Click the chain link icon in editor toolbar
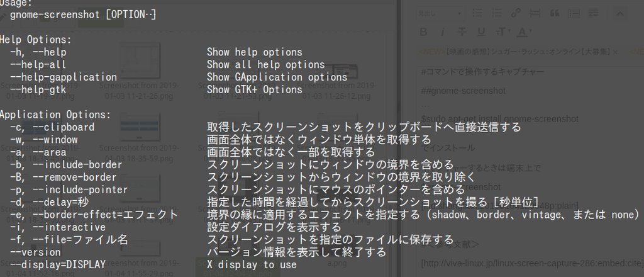This screenshot has height=277, width=644. [516, 13]
